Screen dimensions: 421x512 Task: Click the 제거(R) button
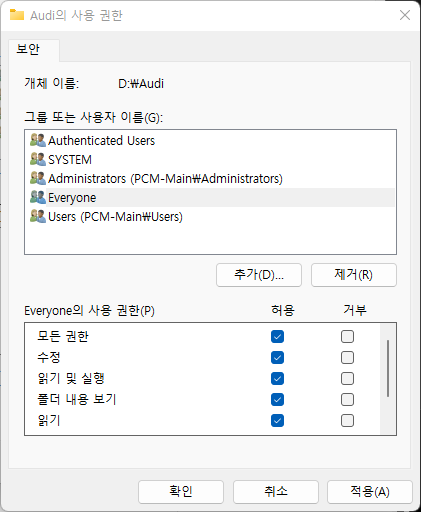tap(354, 275)
